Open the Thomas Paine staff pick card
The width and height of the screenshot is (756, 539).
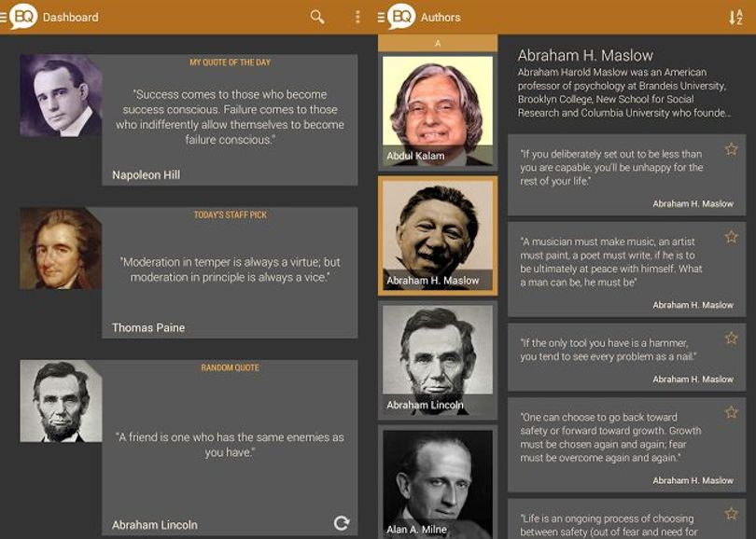pos(230,272)
